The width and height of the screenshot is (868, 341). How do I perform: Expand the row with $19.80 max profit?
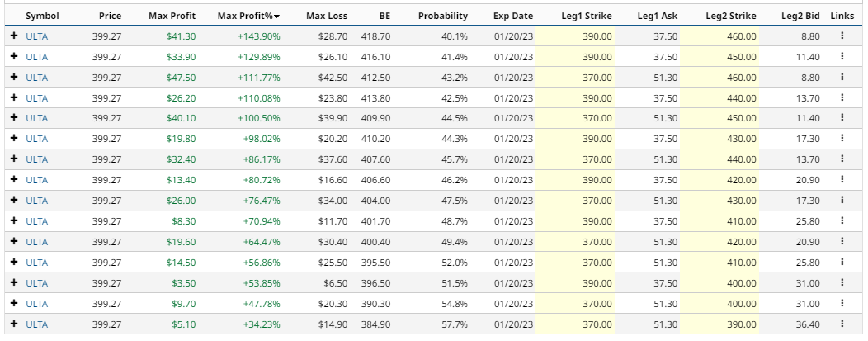[14, 139]
